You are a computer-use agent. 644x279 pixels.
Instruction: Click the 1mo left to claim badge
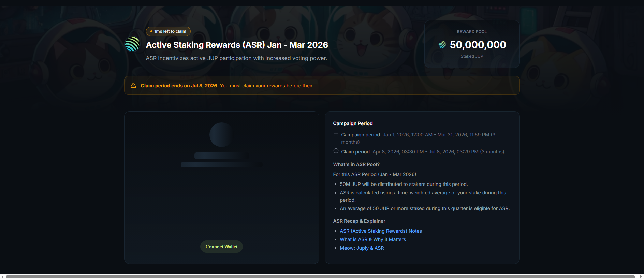(168, 31)
